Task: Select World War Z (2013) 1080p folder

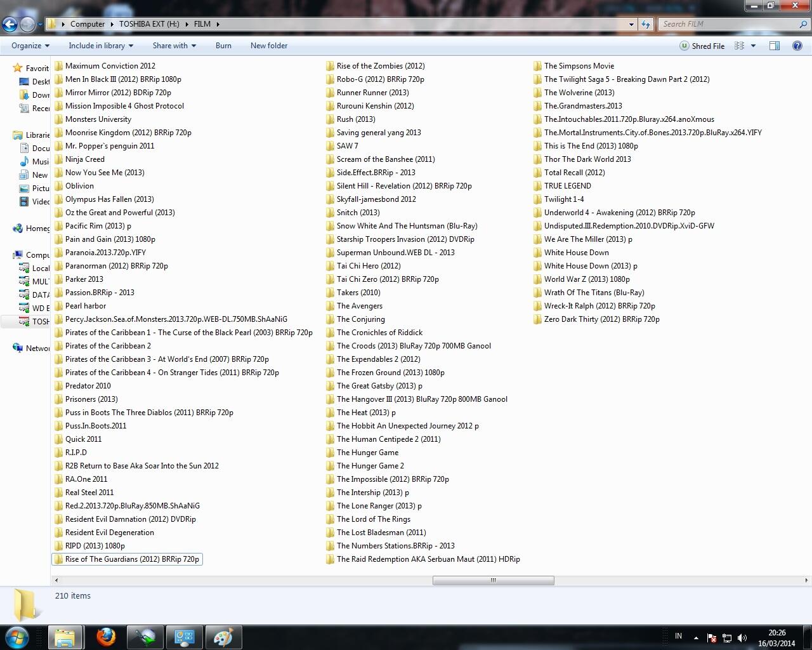Action: pyautogui.click(x=581, y=279)
